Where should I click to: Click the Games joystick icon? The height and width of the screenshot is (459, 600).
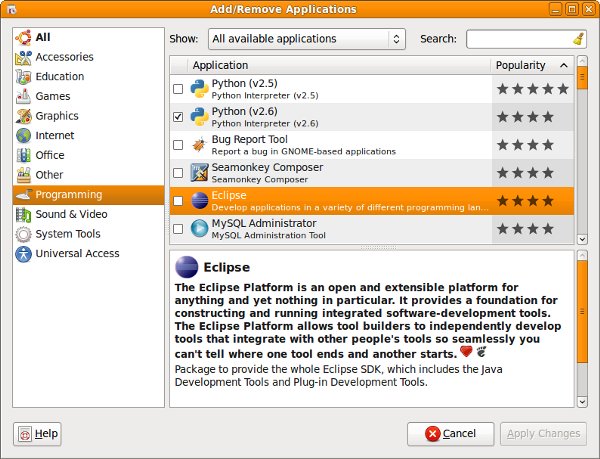point(23,96)
